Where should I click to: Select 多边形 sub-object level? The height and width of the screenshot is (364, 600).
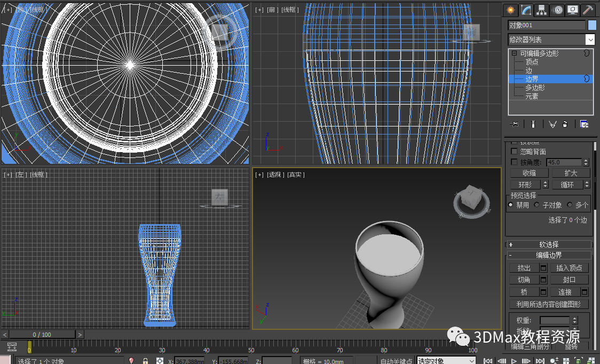tap(535, 88)
